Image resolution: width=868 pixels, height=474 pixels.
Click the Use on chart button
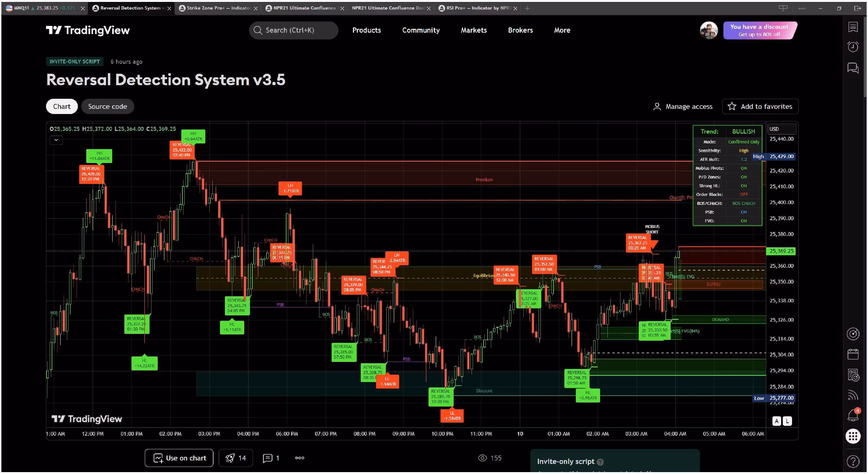click(179, 458)
